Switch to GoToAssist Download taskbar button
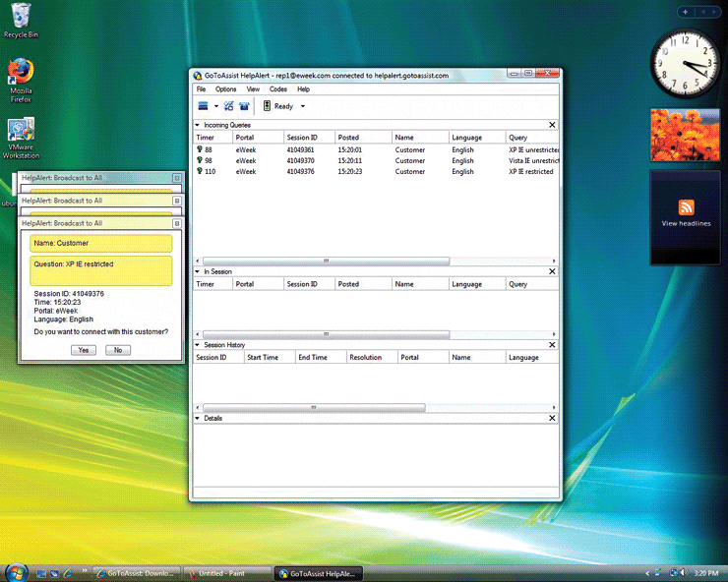Image resolution: width=728 pixels, height=582 pixels. tap(137, 574)
